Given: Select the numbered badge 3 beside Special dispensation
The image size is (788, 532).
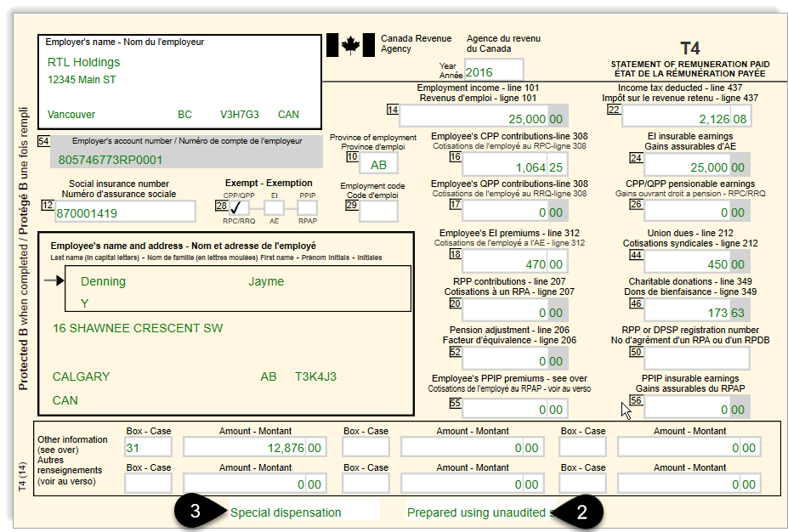Looking at the screenshot, I should pyautogui.click(x=195, y=512).
